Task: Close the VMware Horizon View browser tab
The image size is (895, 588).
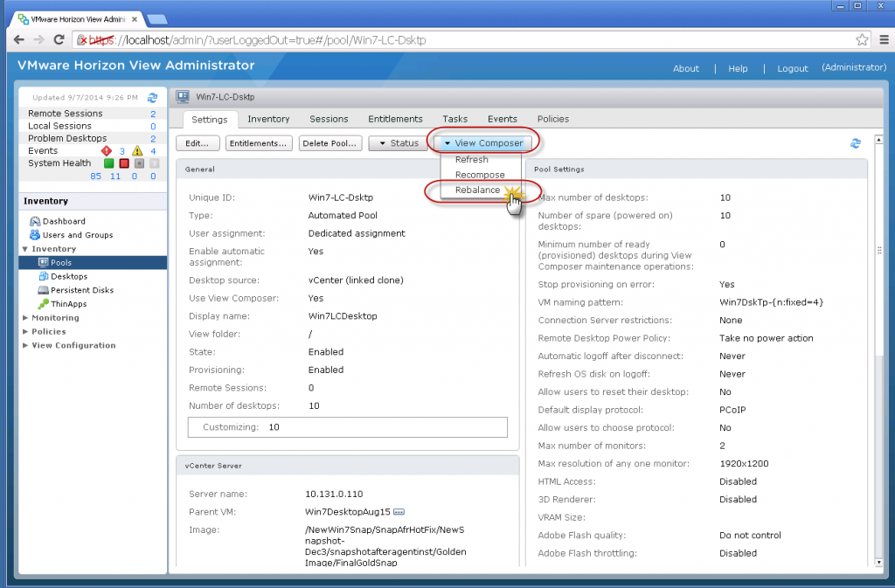Action: 134,19
